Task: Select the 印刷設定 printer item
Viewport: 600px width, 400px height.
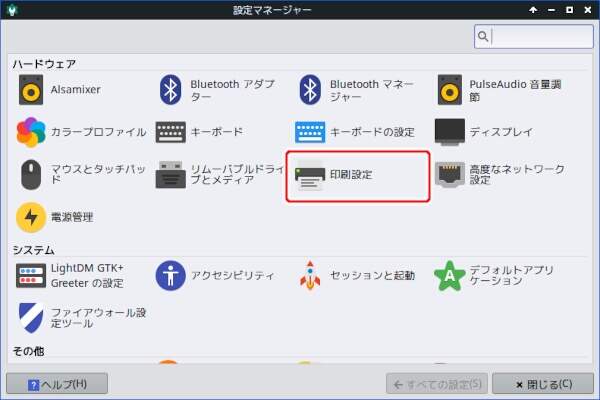Action: pos(358,176)
